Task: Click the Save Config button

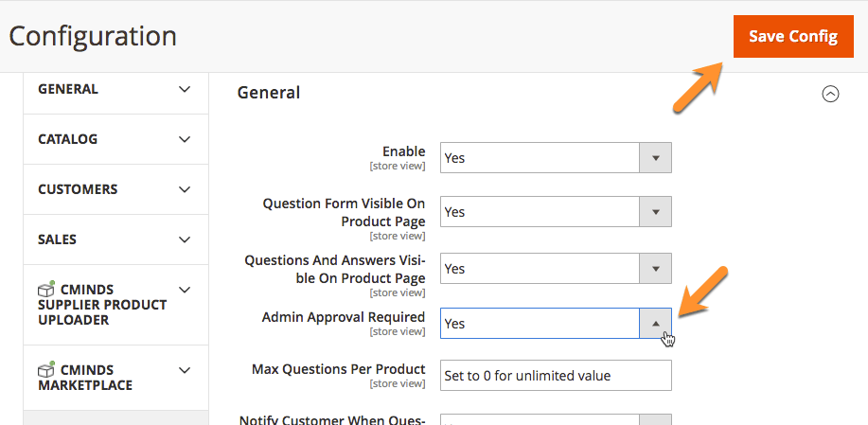Action: tap(793, 37)
